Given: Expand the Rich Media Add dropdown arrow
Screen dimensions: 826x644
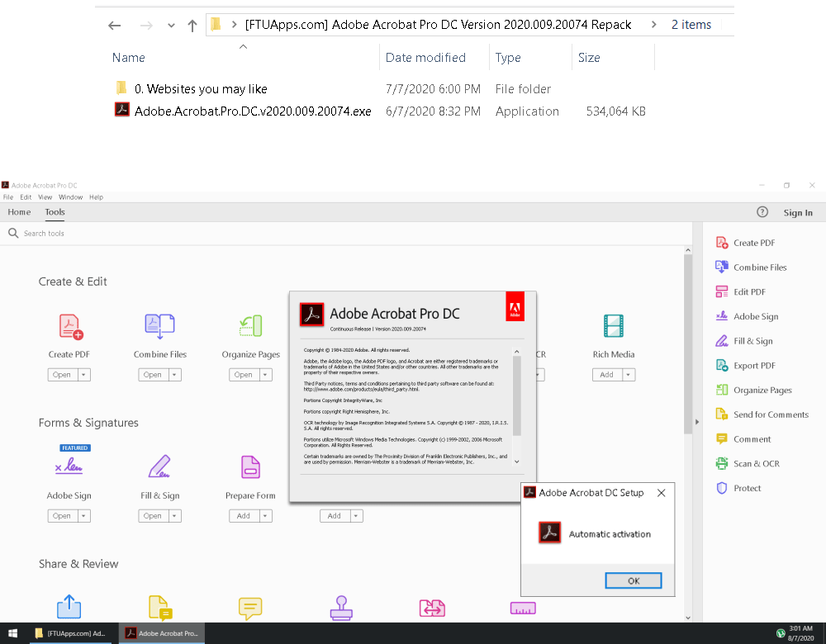Looking at the screenshot, I should click(x=629, y=375).
